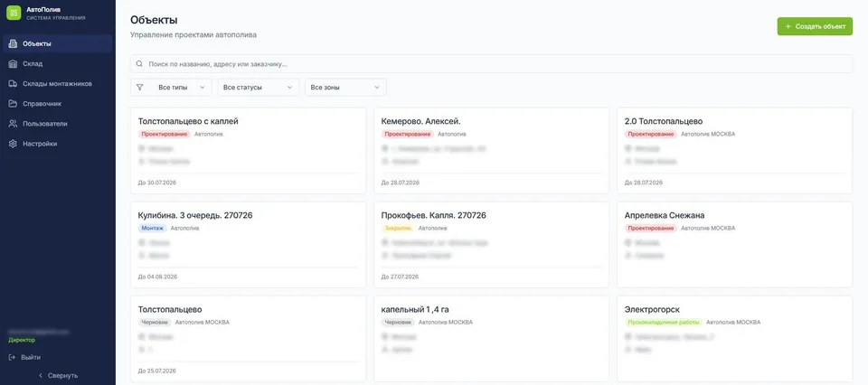
Task: Open the Все статусы dropdown
Action: point(258,87)
